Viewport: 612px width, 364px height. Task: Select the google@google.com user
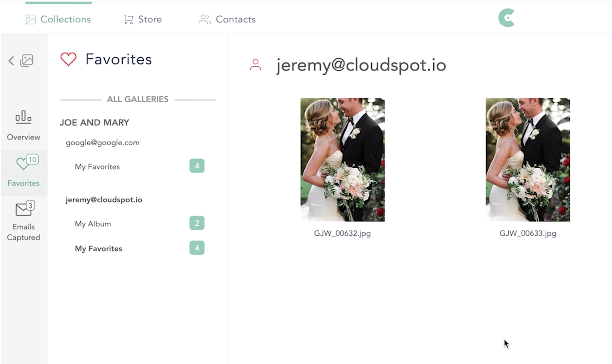click(103, 143)
